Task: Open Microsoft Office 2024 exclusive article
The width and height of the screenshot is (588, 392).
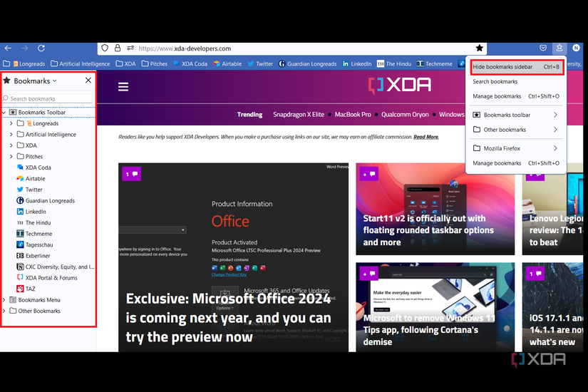Action: (x=228, y=318)
